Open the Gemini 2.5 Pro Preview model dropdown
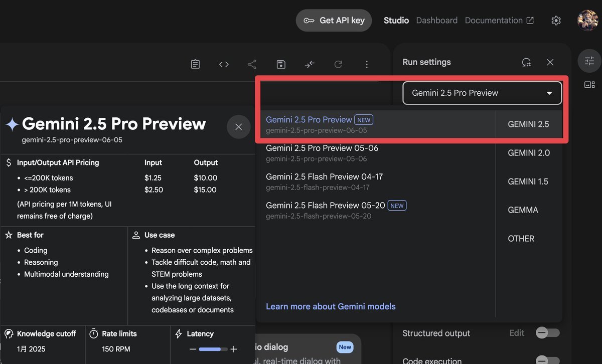 coord(482,93)
